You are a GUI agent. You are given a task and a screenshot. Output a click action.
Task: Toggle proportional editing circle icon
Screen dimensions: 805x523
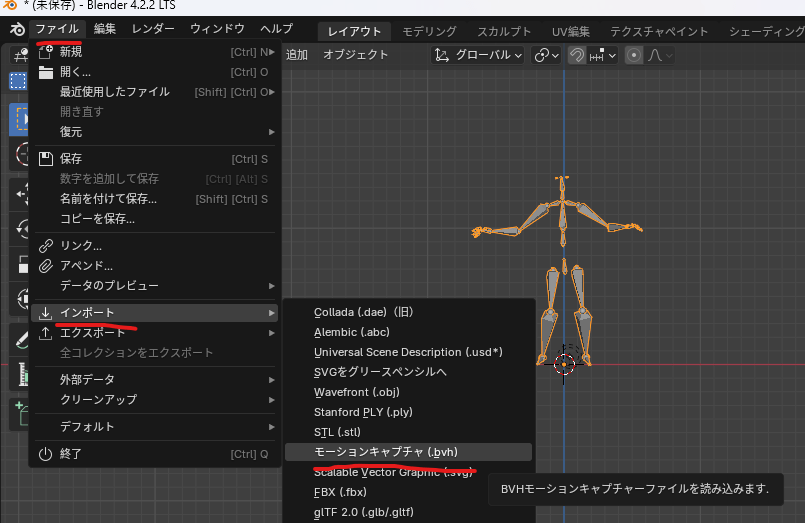(x=634, y=55)
